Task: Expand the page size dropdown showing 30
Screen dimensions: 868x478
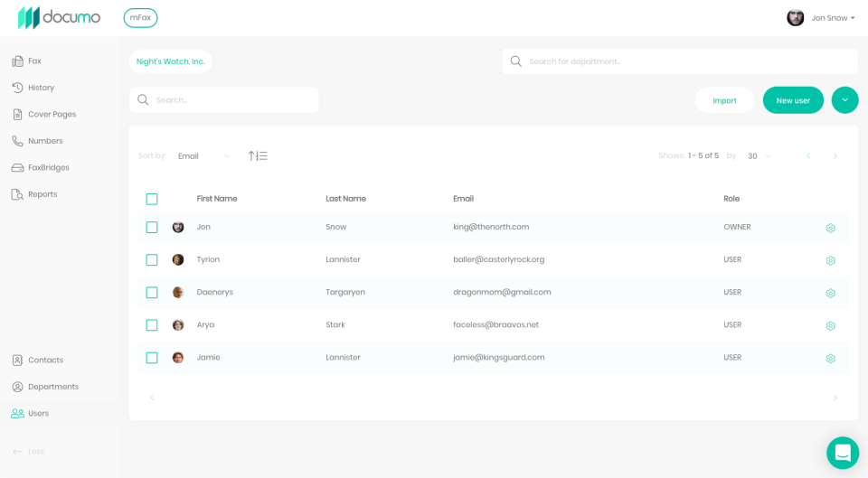Action: pos(759,156)
